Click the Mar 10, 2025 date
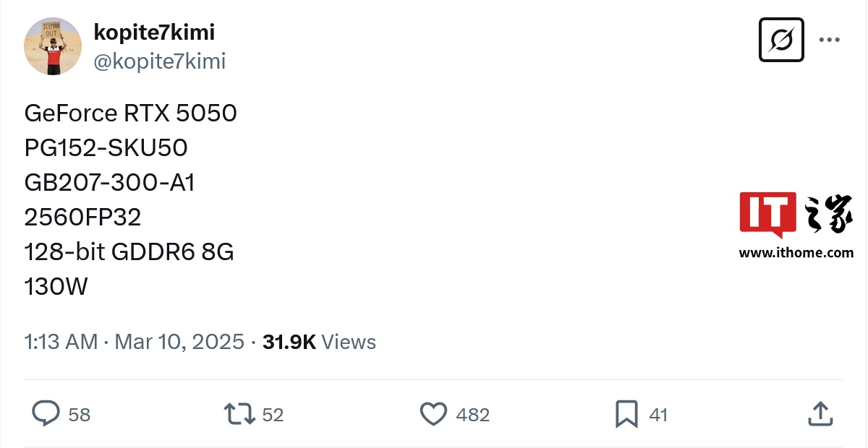Image resolution: width=868 pixels, height=448 pixels. click(x=179, y=342)
